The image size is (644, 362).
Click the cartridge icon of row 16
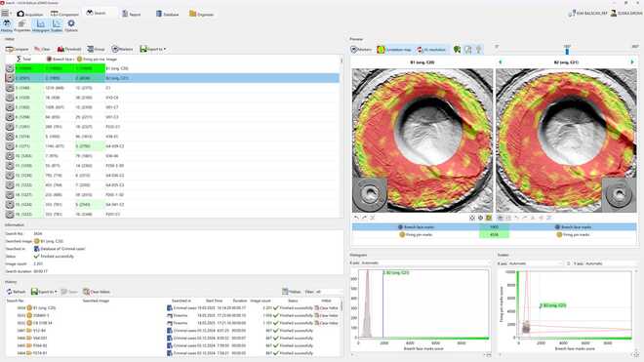pos(10,214)
